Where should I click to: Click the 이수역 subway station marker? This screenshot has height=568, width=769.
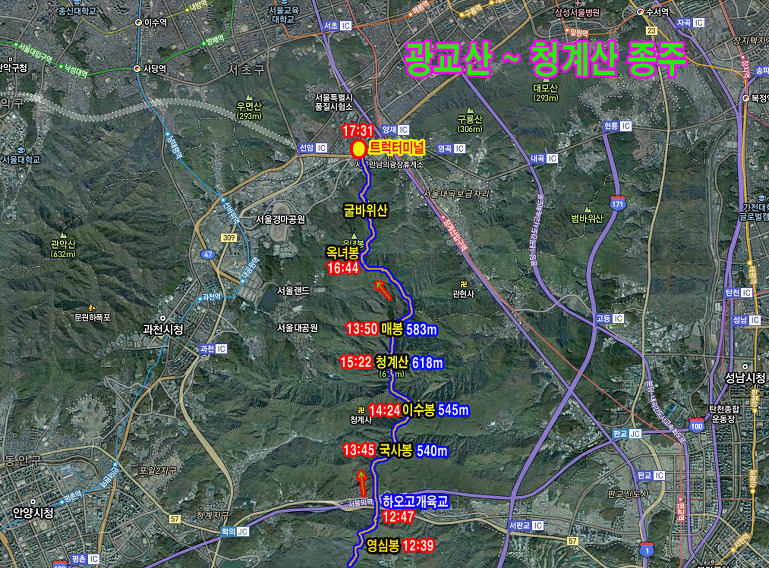pos(139,21)
